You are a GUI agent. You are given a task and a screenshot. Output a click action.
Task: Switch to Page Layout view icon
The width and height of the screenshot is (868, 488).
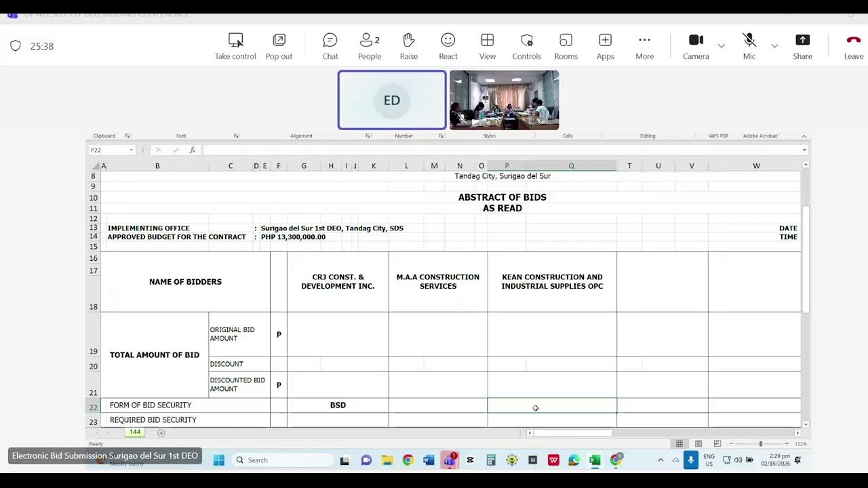698,443
